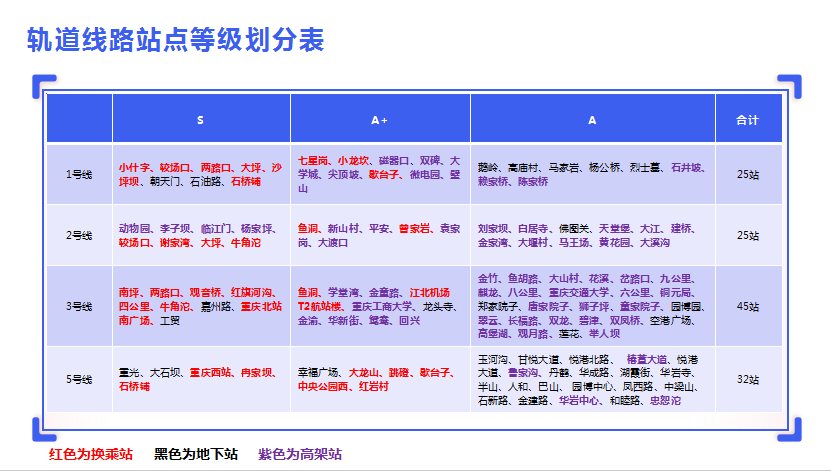Select the 5号线 row label
Viewport: 831px width, 471px height.
(79, 379)
